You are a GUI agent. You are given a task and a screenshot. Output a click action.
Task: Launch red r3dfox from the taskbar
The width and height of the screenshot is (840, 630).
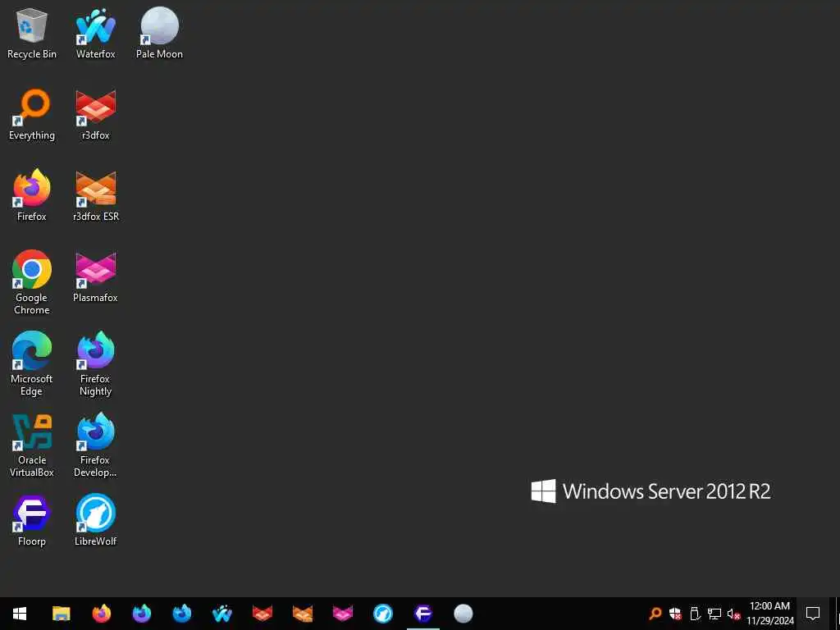coord(262,614)
